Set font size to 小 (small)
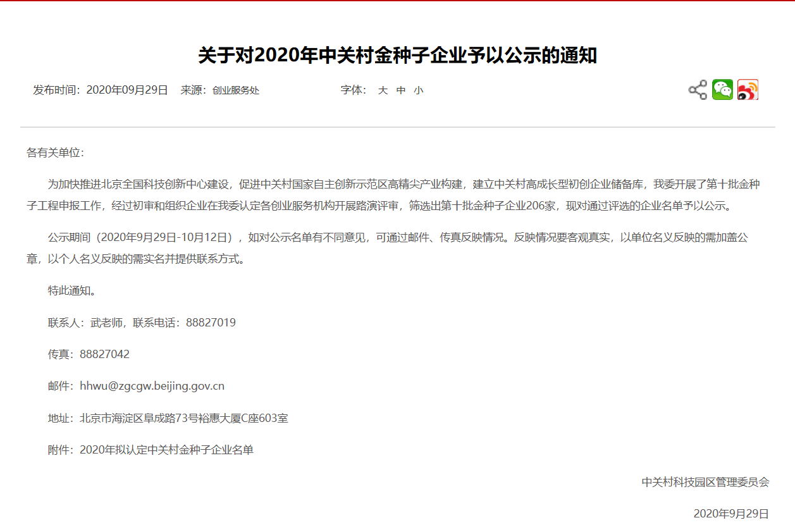Viewport: 795px width, 532px height. tap(419, 90)
